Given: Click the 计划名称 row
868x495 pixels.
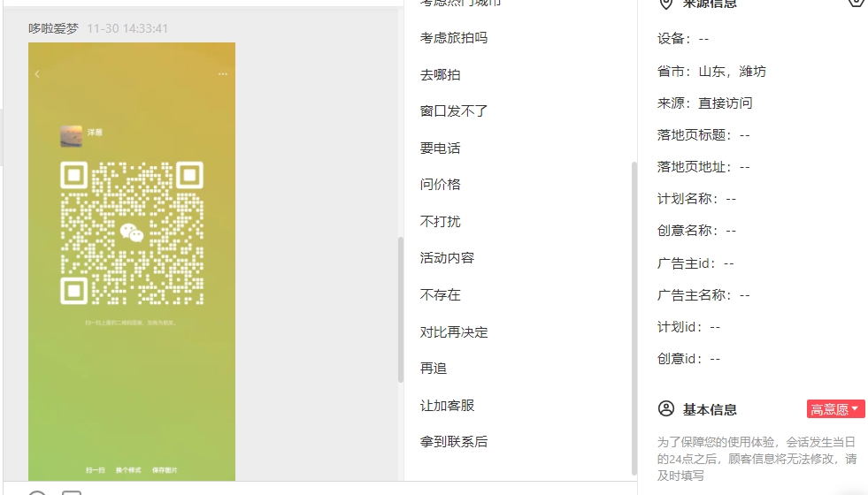Looking at the screenshot, I should tap(697, 199).
